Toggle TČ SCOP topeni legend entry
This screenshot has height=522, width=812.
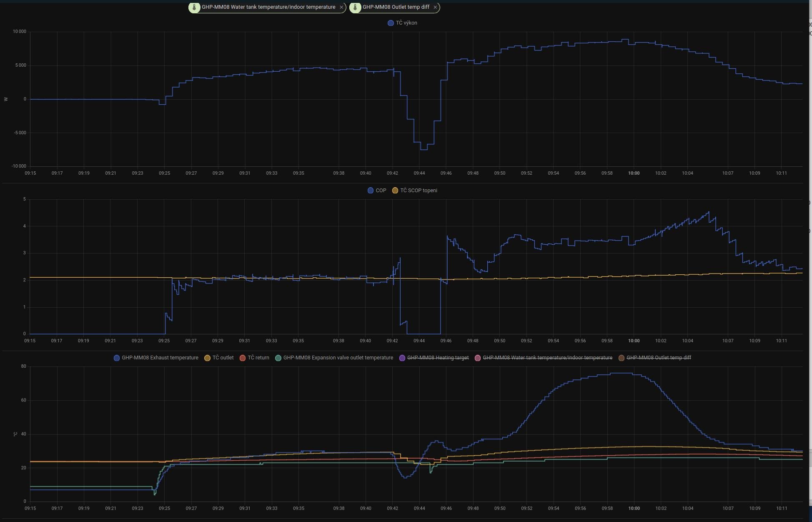[419, 191]
